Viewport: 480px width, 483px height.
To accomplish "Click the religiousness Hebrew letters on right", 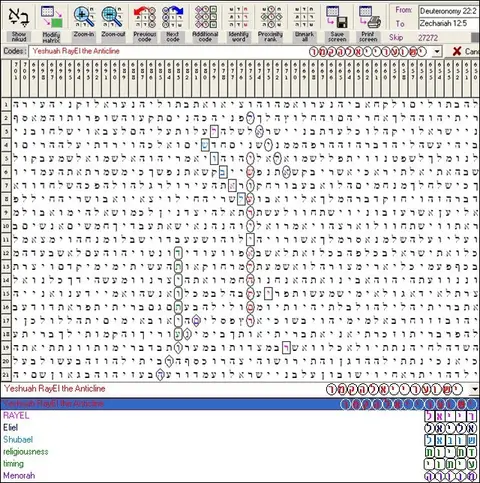I will (x=450, y=452).
